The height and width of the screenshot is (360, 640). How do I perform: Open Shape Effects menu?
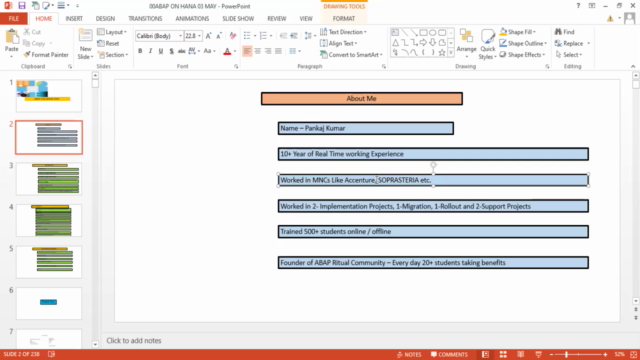point(522,55)
